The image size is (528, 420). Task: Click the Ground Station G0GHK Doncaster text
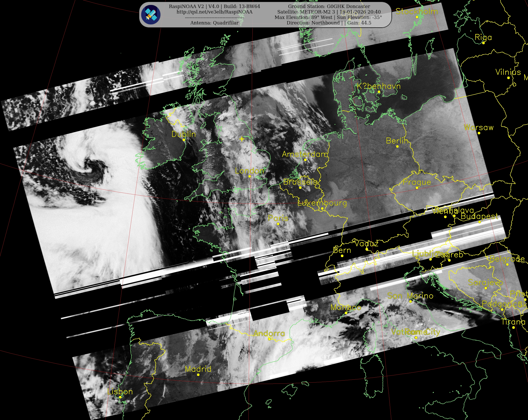(329, 6)
